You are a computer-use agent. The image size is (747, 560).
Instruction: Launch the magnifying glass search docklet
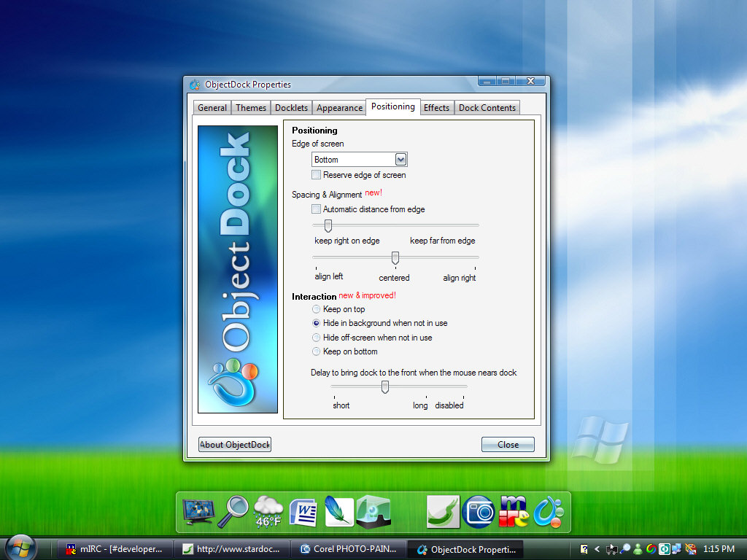[x=233, y=511]
